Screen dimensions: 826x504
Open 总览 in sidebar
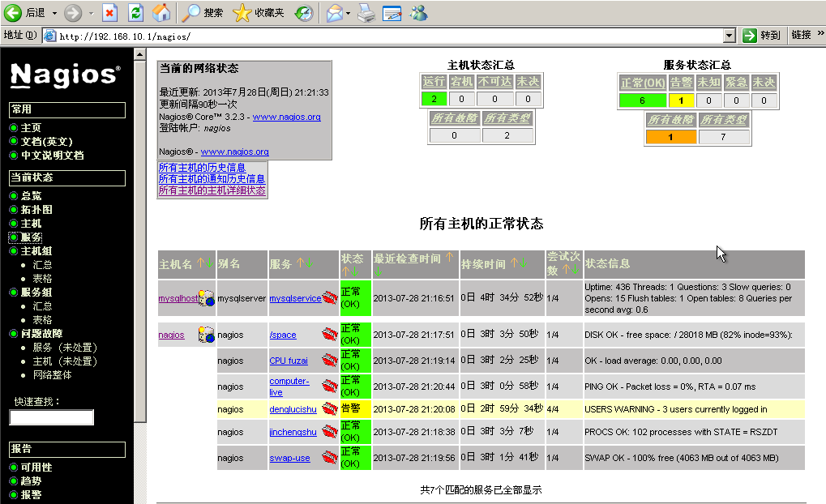click(31, 195)
